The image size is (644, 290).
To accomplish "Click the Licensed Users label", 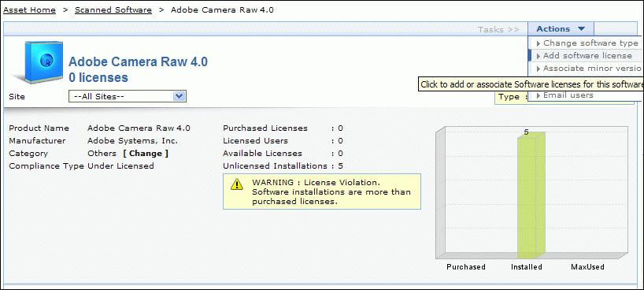I will pyautogui.click(x=255, y=141).
